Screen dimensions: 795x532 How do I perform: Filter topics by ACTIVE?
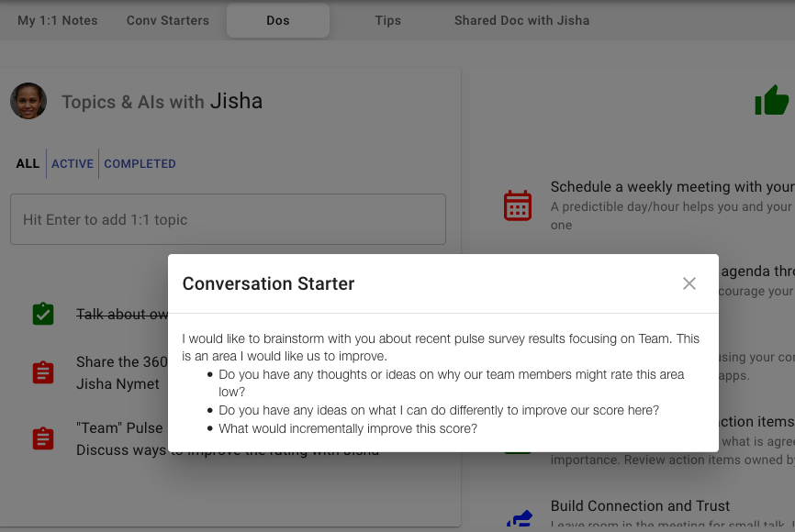pyautogui.click(x=73, y=163)
